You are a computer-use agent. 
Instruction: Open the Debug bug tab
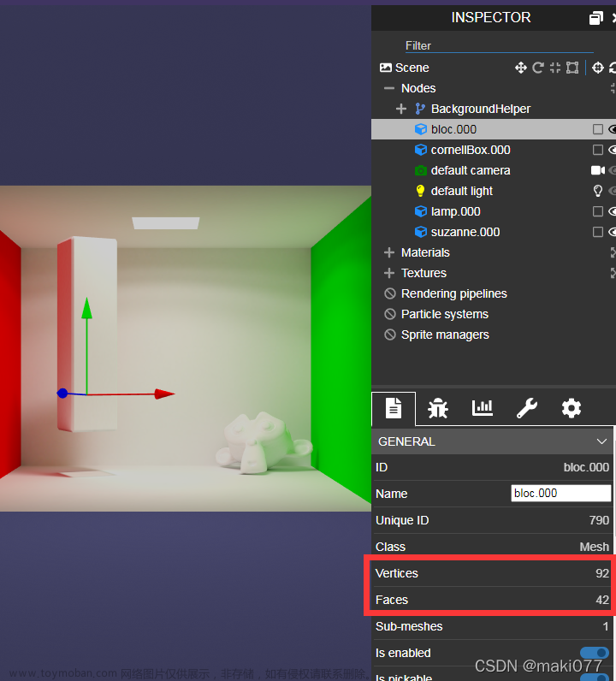(x=438, y=409)
